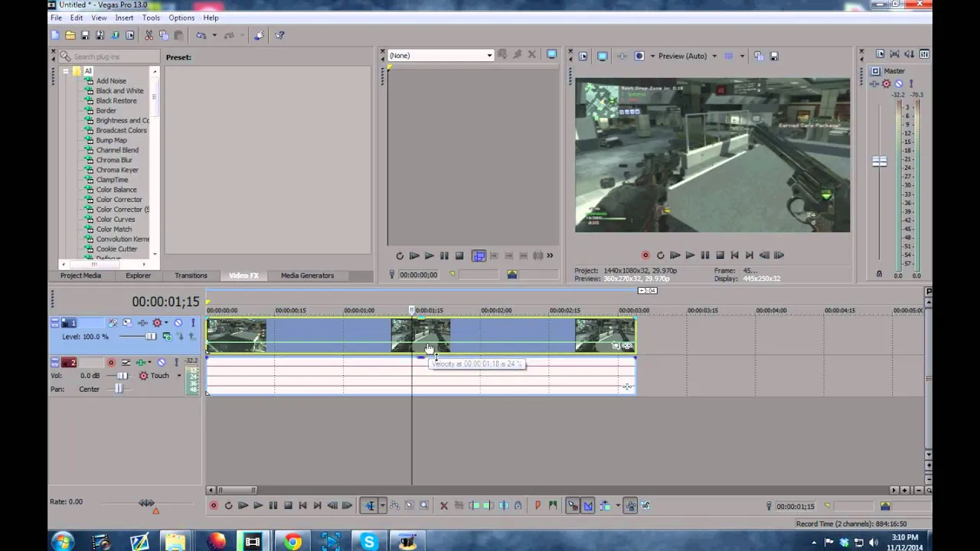Click the middle video clip thumbnail on the timeline
This screenshot has height=551, width=980.
click(x=420, y=336)
